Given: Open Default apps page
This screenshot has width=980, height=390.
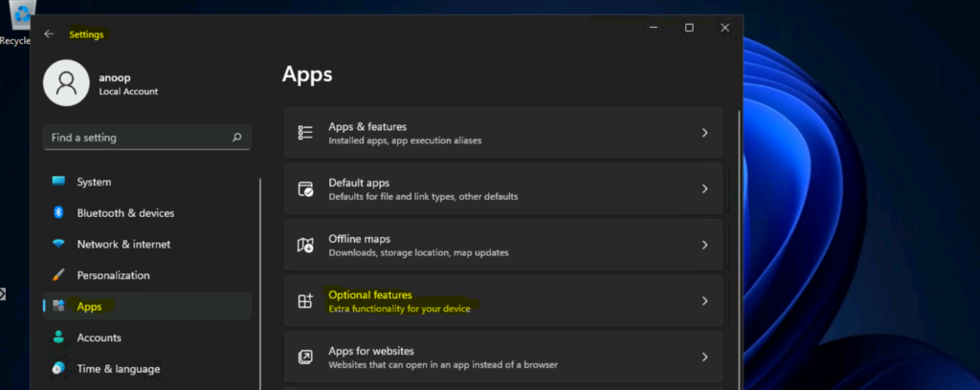Looking at the screenshot, I should (x=503, y=188).
